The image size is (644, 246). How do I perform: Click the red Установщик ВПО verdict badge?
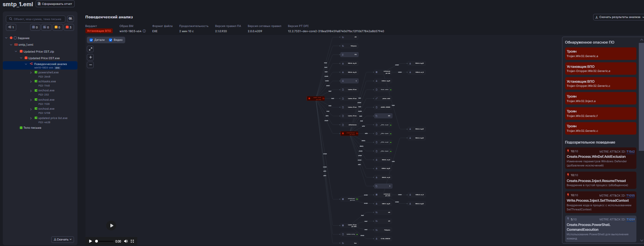click(99, 31)
